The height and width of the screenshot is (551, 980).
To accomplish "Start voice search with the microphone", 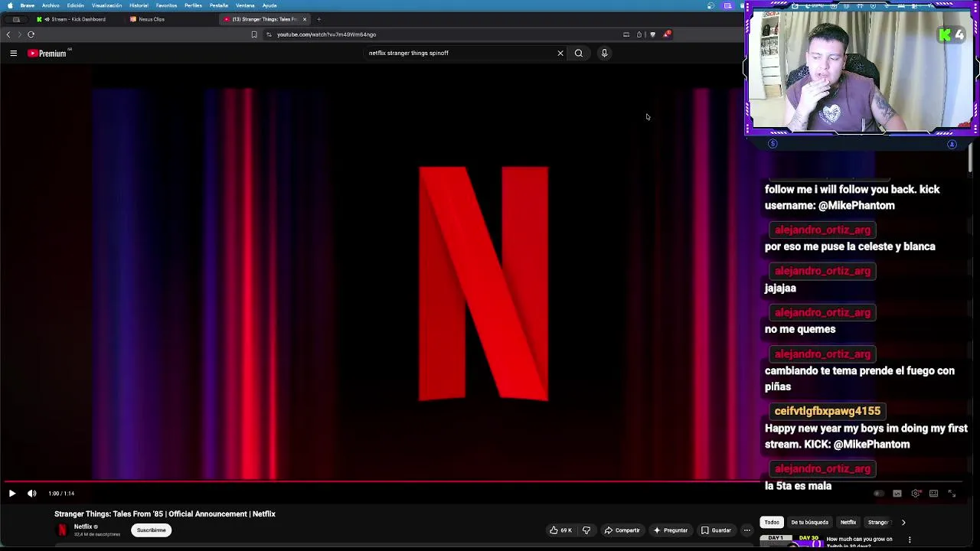I will (604, 53).
